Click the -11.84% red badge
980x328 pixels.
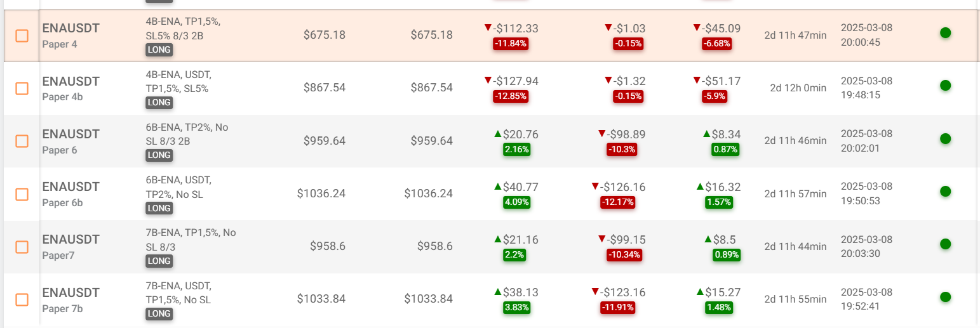click(x=511, y=44)
